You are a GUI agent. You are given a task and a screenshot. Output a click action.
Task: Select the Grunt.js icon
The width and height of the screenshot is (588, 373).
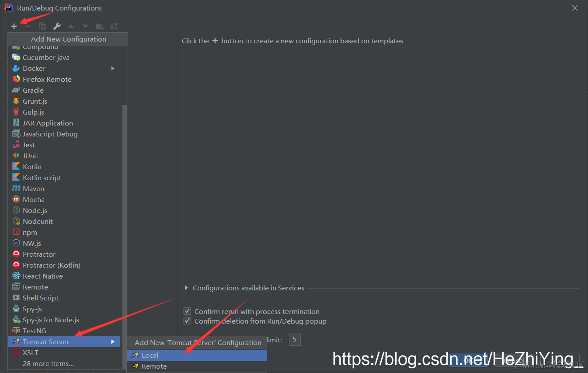tap(16, 101)
